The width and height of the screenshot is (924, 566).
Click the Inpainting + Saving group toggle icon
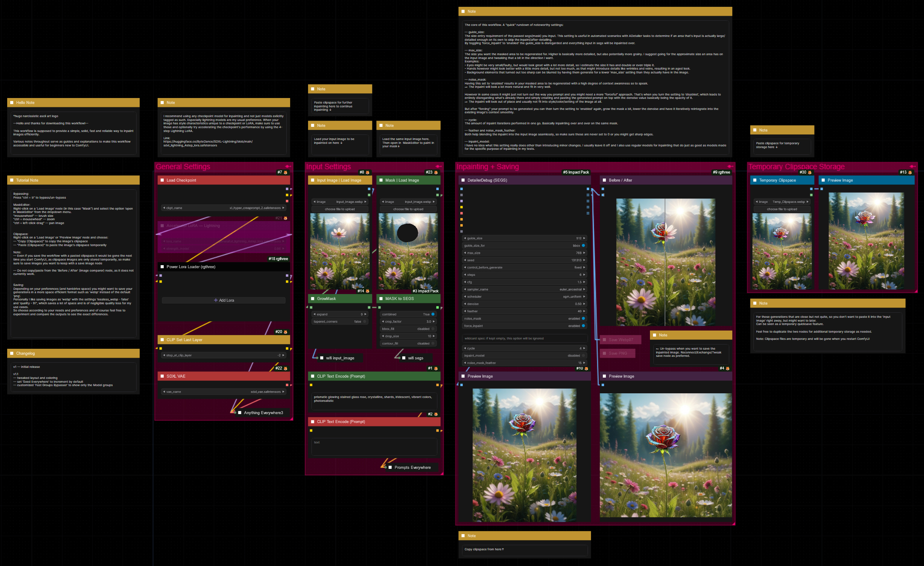(x=730, y=166)
